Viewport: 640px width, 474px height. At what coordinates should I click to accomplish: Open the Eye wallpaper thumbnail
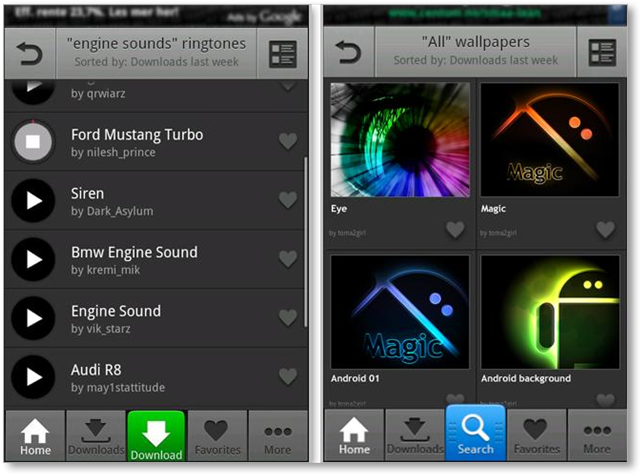[x=400, y=140]
